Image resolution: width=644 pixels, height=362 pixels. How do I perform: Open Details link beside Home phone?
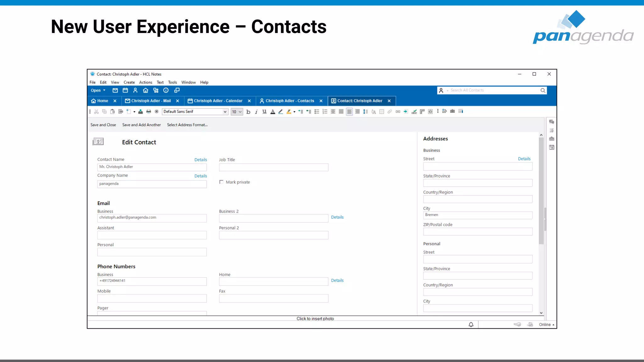(x=337, y=280)
